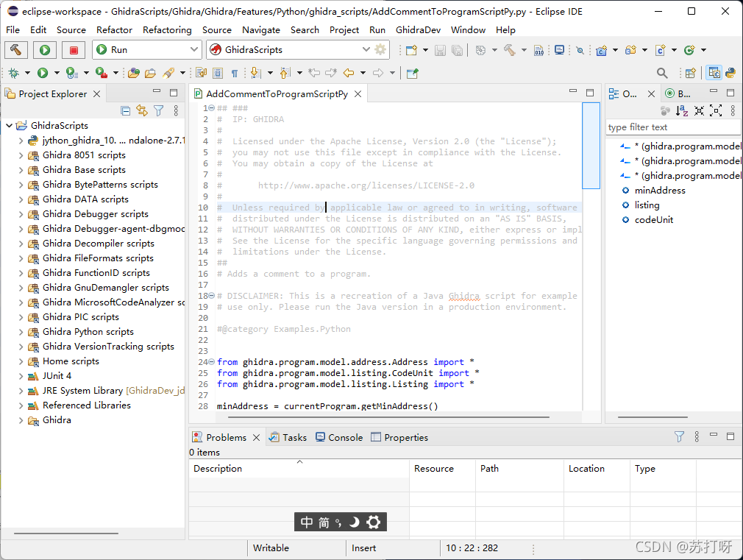
Task: Open the launch configuration settings gear
Action: [380, 49]
